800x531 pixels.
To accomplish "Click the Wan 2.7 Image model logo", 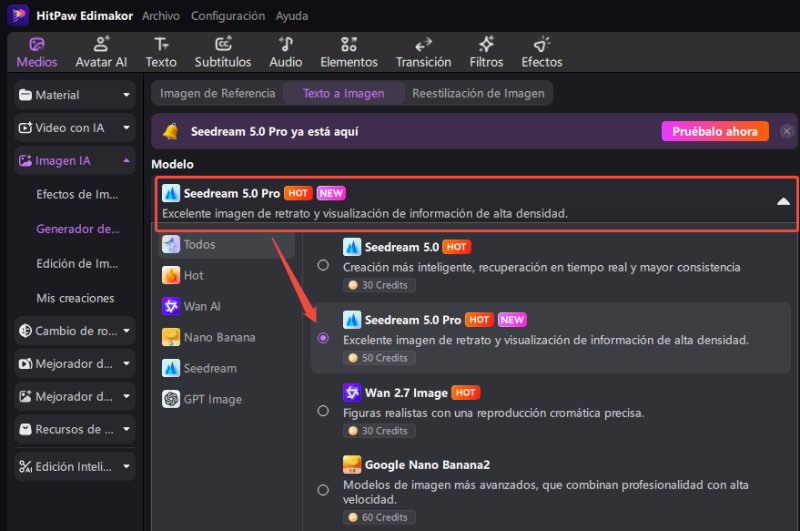I will [x=352, y=393].
